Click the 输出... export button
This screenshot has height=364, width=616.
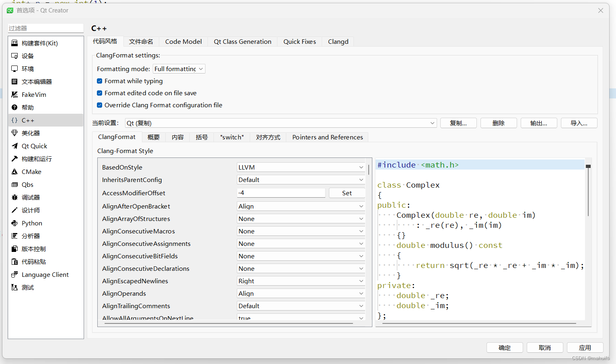click(539, 123)
